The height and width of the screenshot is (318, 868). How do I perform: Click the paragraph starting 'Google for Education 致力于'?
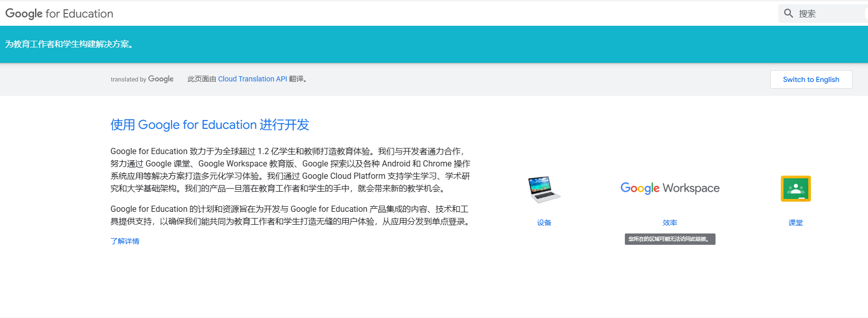[291, 170]
